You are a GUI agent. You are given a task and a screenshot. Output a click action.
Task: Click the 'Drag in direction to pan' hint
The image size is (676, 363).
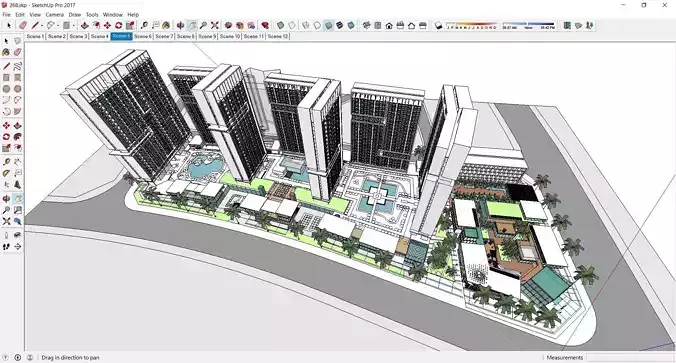coord(70,357)
